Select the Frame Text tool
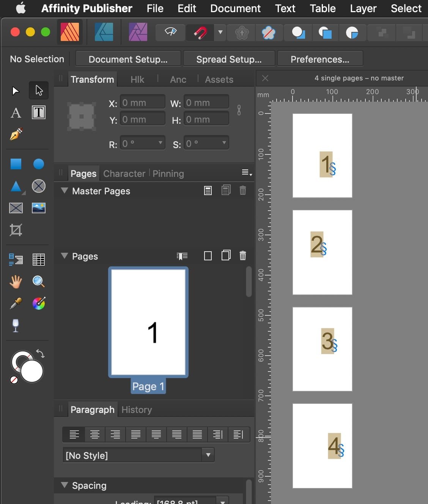This screenshot has height=504, width=428. pos(38,112)
